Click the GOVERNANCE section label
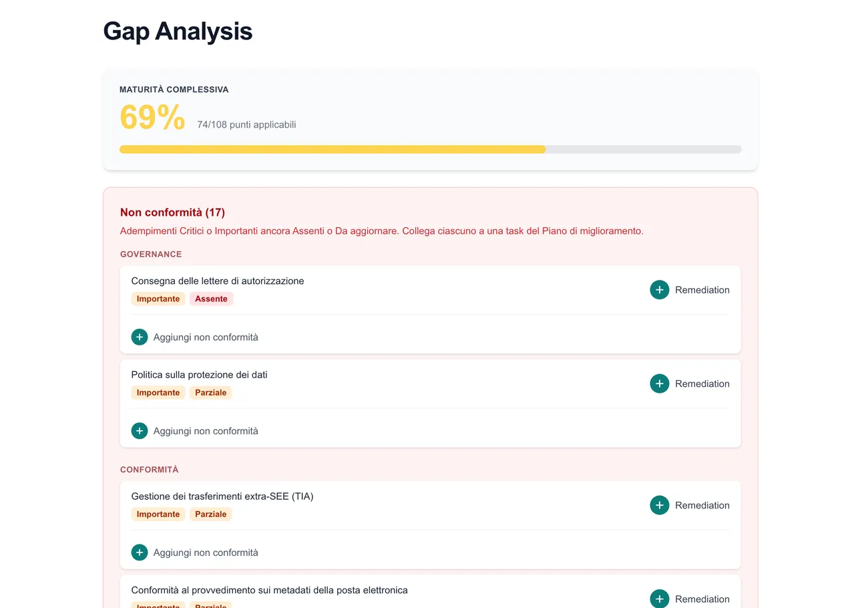Image resolution: width=868 pixels, height=608 pixels. point(151,255)
